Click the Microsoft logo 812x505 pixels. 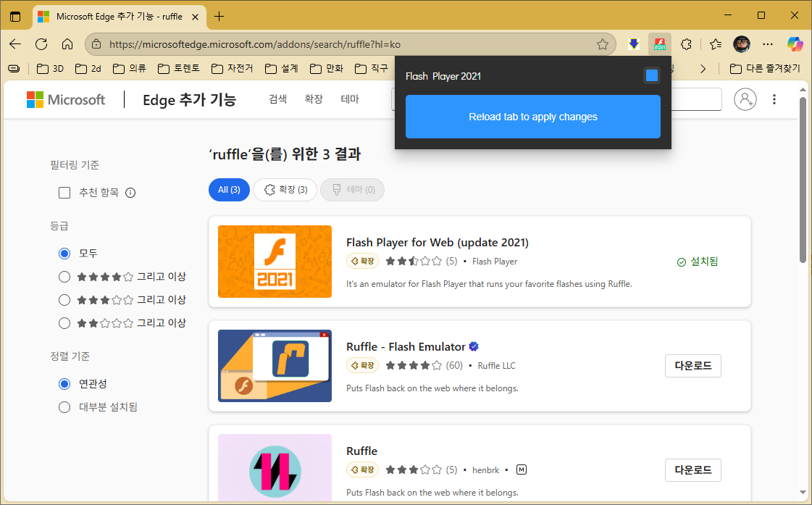click(x=66, y=99)
